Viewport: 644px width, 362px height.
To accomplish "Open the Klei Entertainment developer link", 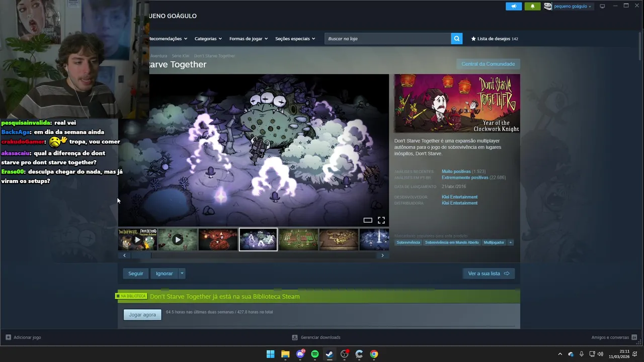I will pos(459,197).
